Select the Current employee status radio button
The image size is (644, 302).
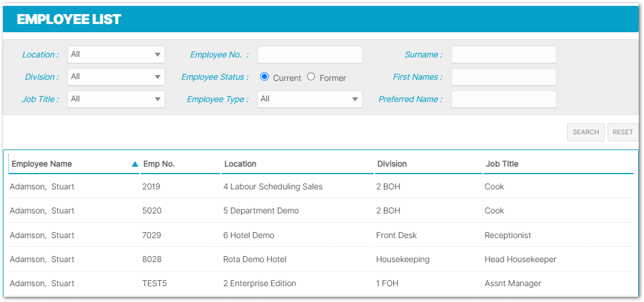pos(264,76)
